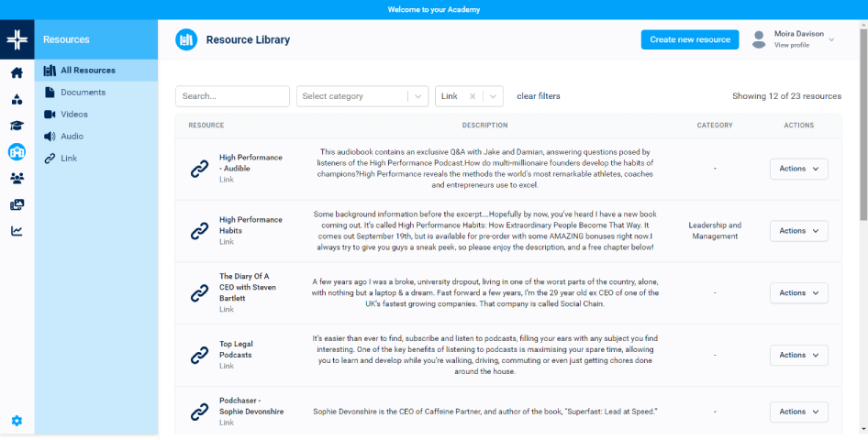The height and width of the screenshot is (440, 868).
Task: Expand the Moira Davison profile menu
Action: [831, 39]
